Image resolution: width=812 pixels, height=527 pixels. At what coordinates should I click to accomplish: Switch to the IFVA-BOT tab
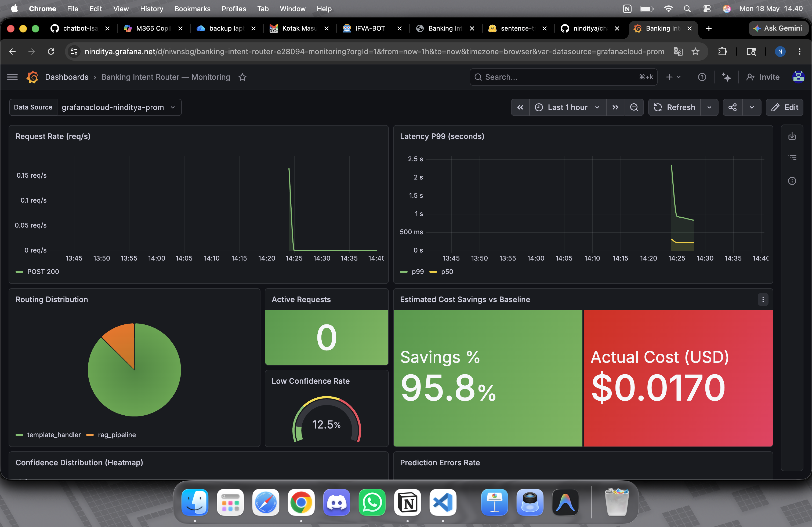(x=372, y=28)
